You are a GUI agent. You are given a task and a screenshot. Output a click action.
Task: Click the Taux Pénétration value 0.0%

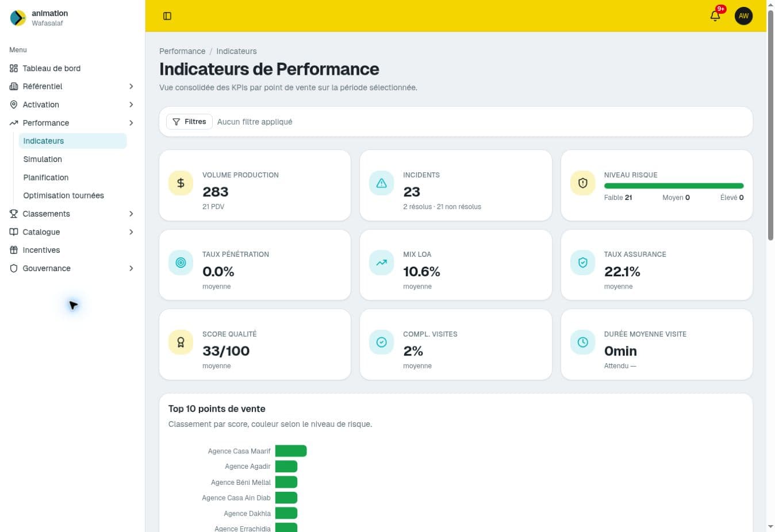click(218, 271)
